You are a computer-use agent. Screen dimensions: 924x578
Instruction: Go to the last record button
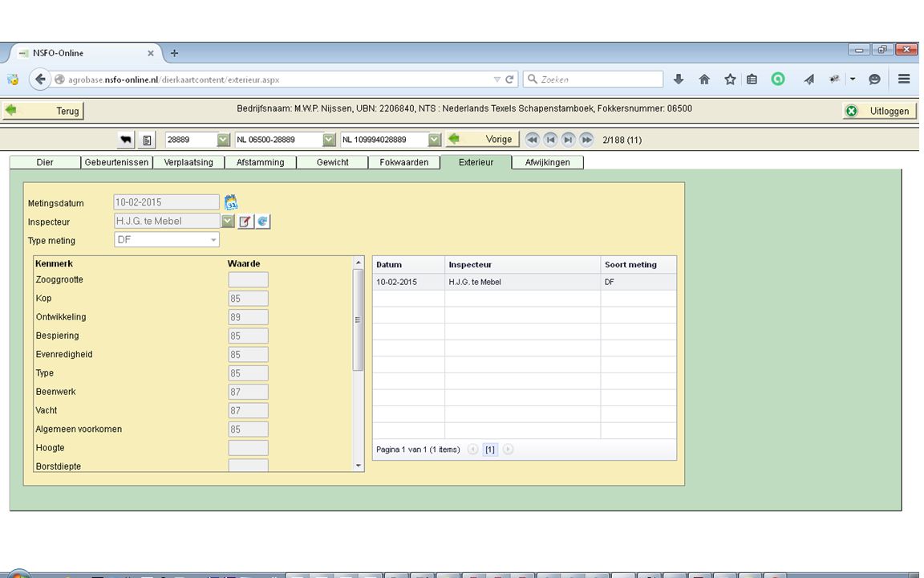(568, 140)
